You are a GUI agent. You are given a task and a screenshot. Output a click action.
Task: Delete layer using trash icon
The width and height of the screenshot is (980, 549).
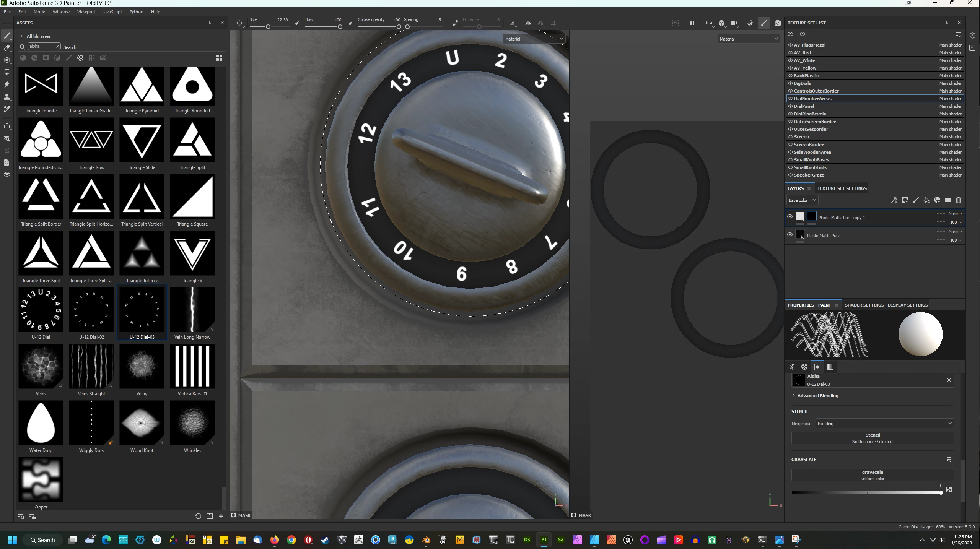(x=958, y=200)
